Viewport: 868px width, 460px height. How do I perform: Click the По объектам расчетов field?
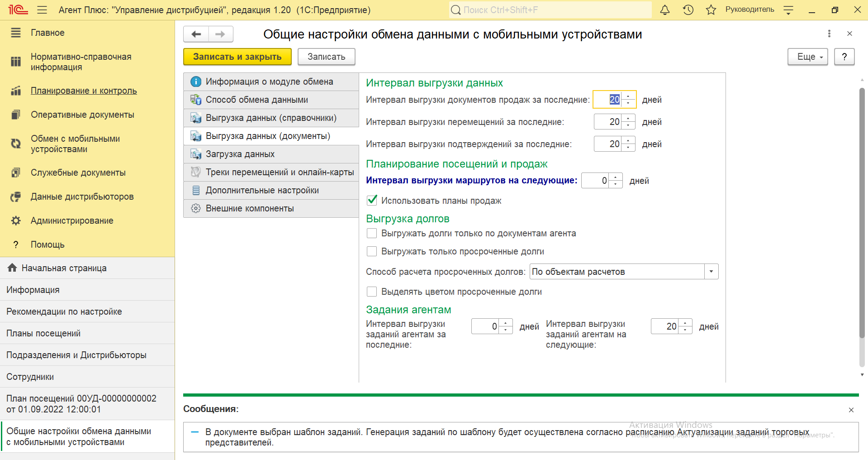617,272
